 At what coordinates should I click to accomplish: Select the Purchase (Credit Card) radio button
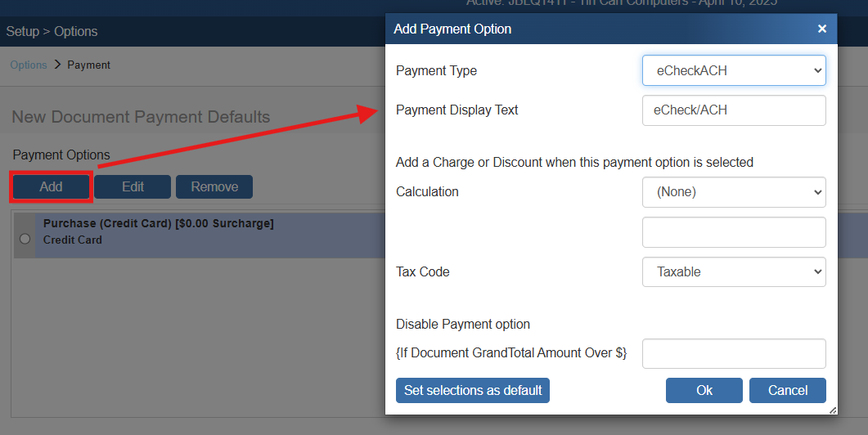coord(25,238)
